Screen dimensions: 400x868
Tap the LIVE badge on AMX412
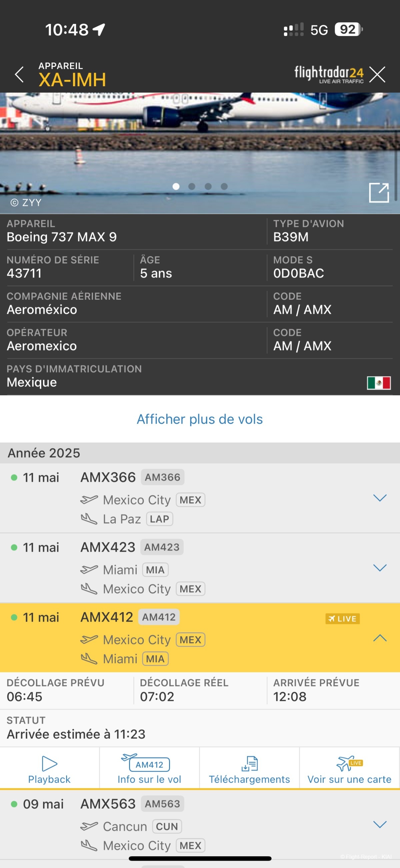[342, 619]
